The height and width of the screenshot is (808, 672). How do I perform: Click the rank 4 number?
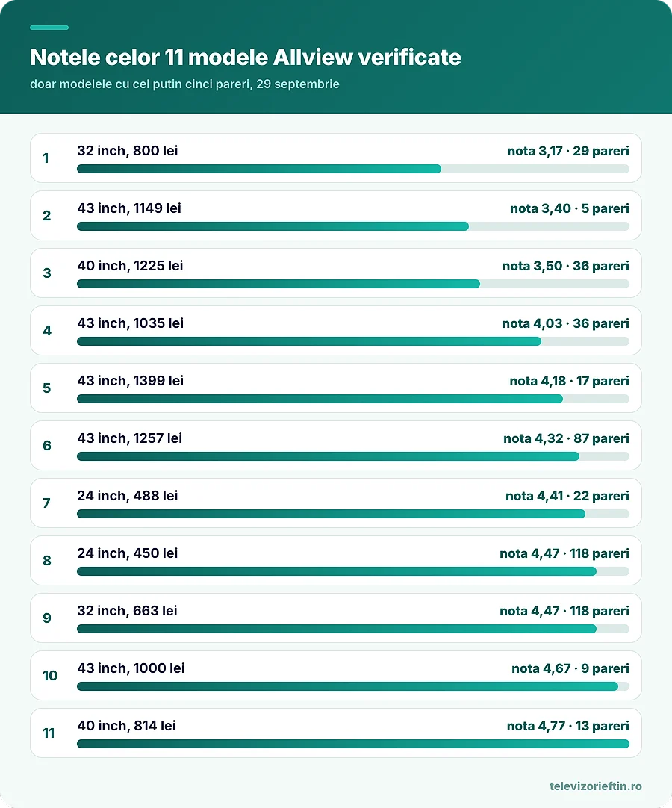coord(47,330)
